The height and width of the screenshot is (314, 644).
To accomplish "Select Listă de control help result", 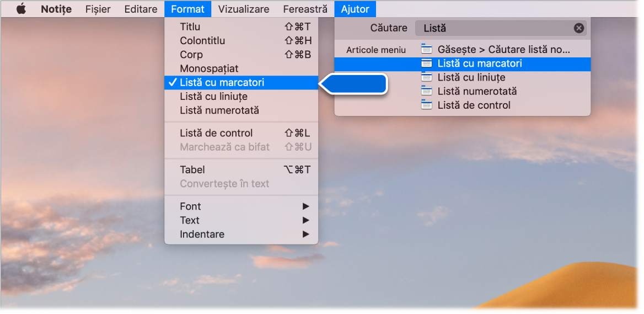I will 463,105.
